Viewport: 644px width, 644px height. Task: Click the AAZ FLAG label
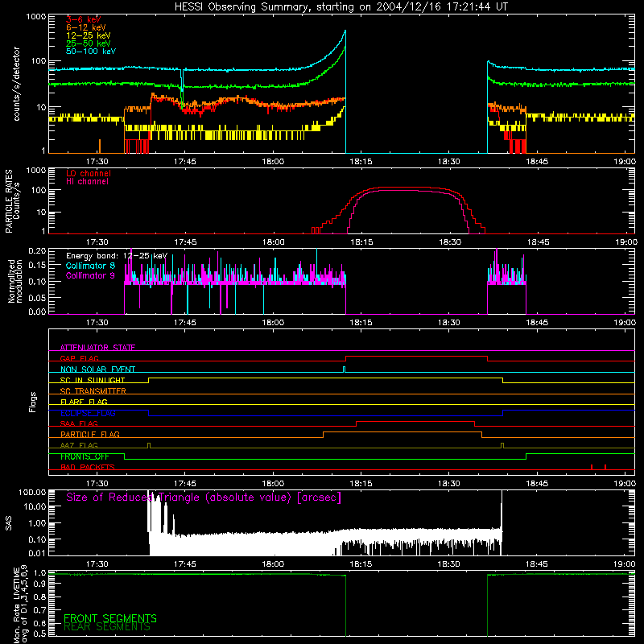click(x=79, y=445)
